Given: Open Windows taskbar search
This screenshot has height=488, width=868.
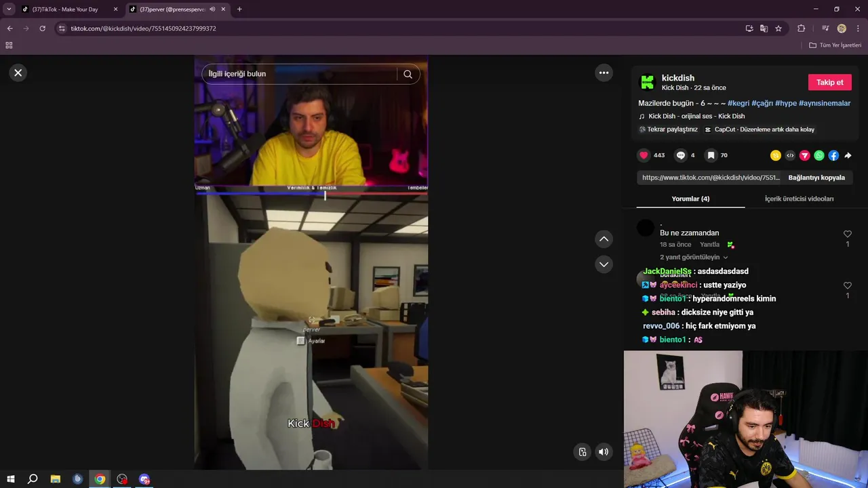Looking at the screenshot, I should [33, 479].
